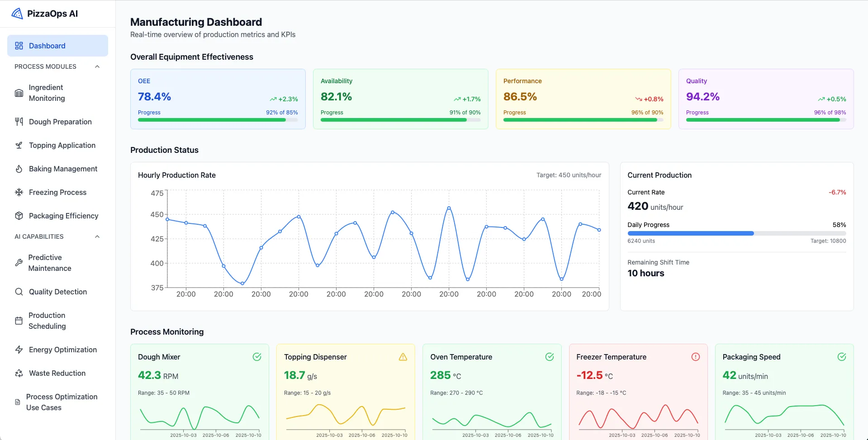
Task: Click the 'Target: 450 units/hour' label
Action: [x=569, y=175]
